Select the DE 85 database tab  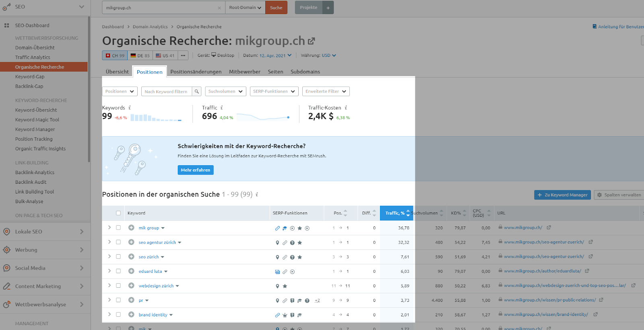[140, 56]
